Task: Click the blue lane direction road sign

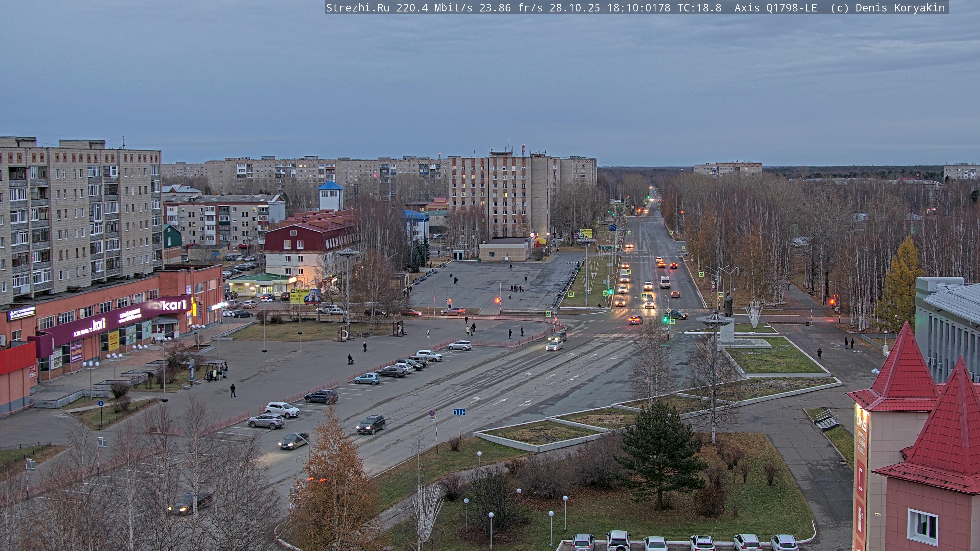Action: coord(459,412)
